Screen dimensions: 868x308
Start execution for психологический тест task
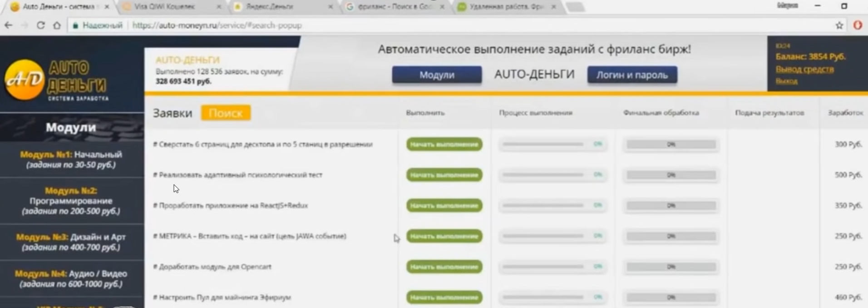[444, 175]
